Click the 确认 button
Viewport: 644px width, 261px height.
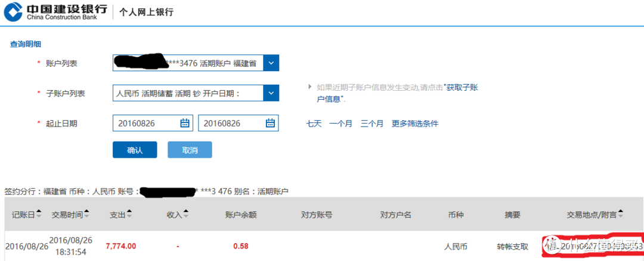[135, 150]
